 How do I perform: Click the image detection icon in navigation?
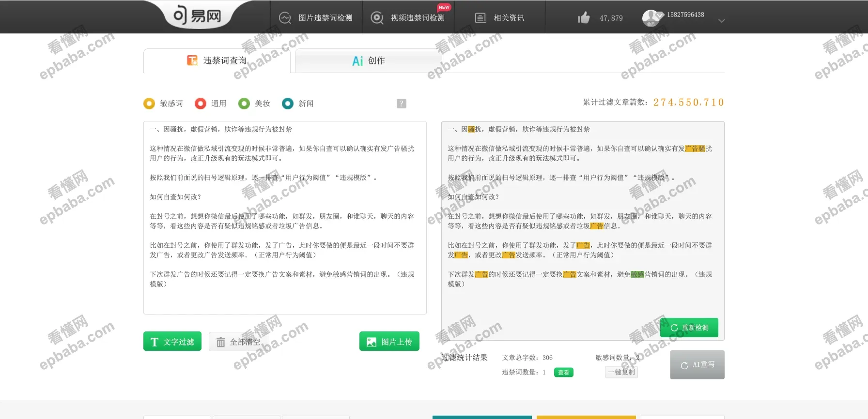[x=285, y=18]
